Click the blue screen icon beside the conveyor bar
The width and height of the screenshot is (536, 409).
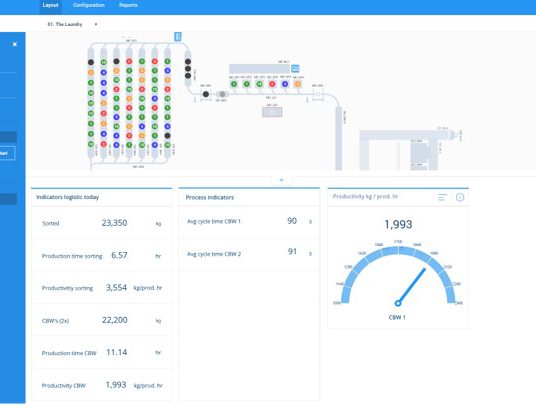[x=295, y=69]
